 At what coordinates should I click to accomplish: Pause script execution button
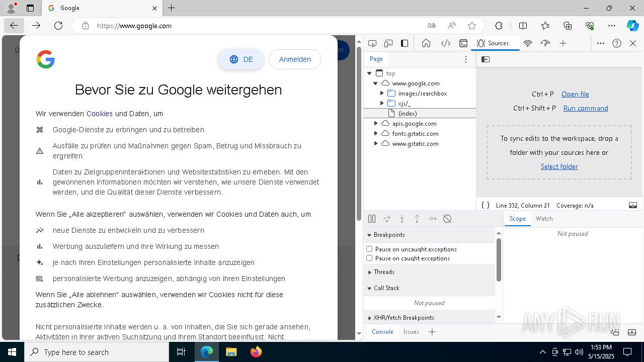(x=372, y=219)
